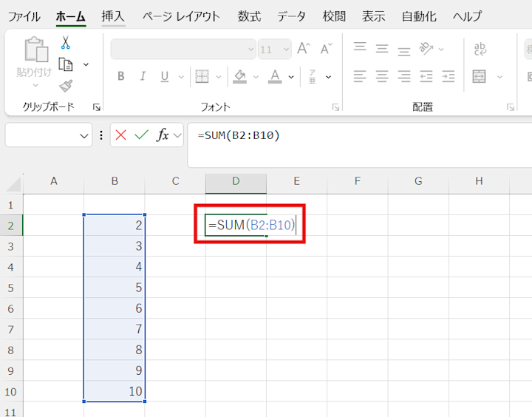Increase indent icon
This screenshot has height=417, width=532.
(449, 76)
